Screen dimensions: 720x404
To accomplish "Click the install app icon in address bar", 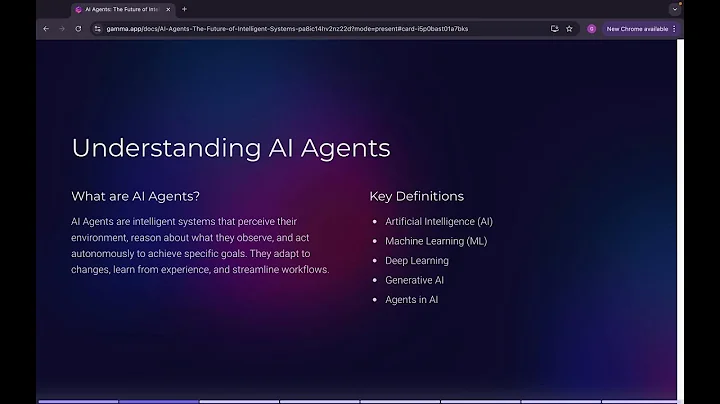I will 554,28.
